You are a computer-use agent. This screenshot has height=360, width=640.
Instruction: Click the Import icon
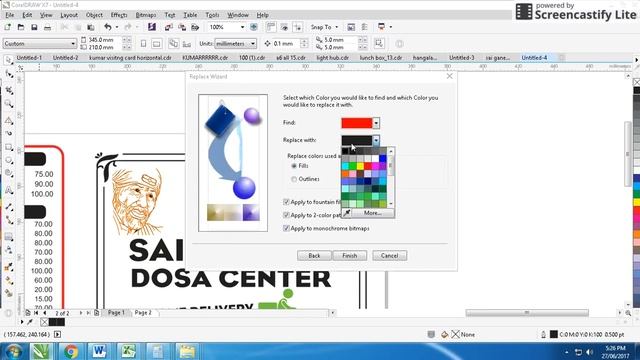click(x=169, y=27)
